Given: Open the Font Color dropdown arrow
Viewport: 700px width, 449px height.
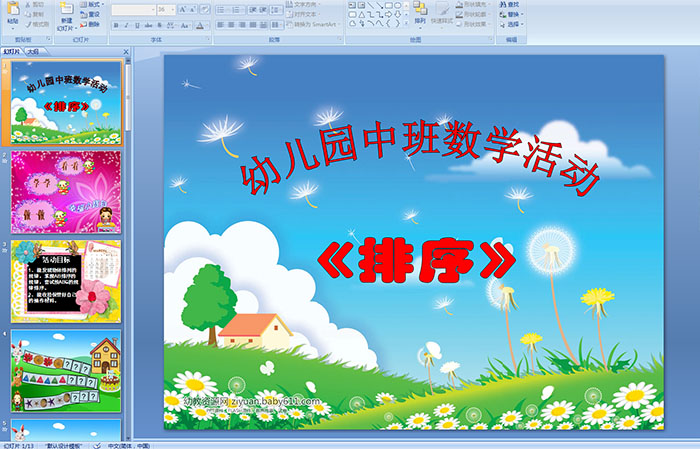Looking at the screenshot, I should tap(207, 25).
